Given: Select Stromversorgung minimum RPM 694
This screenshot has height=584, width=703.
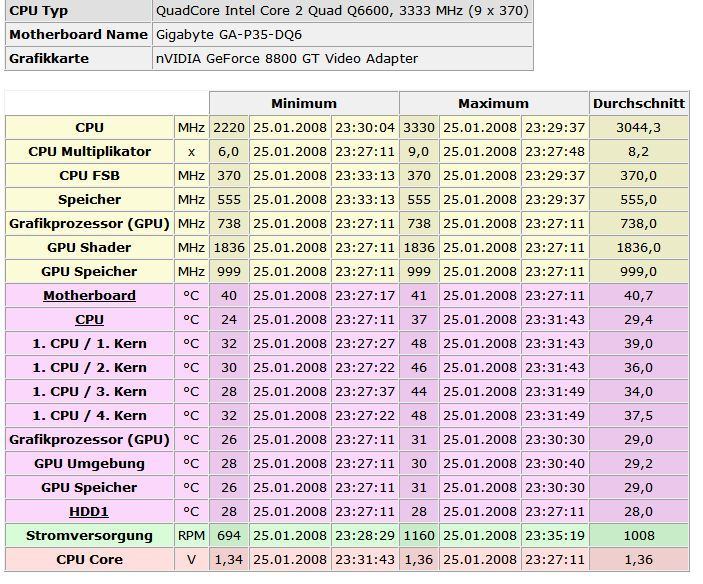Looking at the screenshot, I should pos(229,536).
